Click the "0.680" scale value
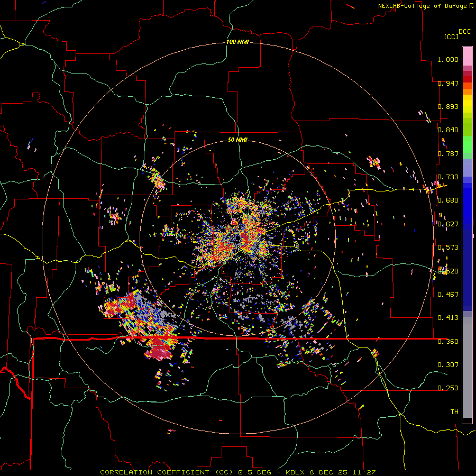This screenshot has width=476, height=476. pyautogui.click(x=448, y=200)
